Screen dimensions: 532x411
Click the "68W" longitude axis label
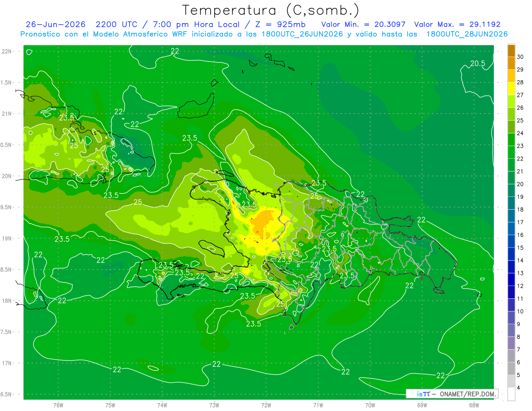click(x=474, y=405)
